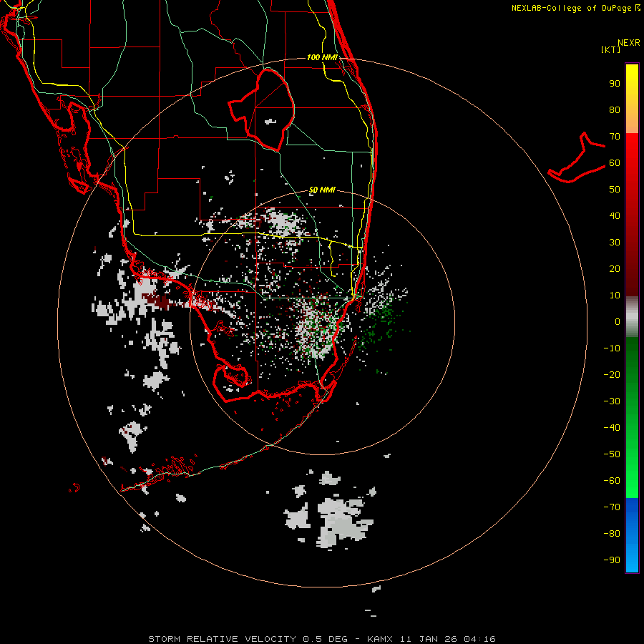Click the NEXR label near the color scale
The image size is (644, 644).
click(629, 43)
